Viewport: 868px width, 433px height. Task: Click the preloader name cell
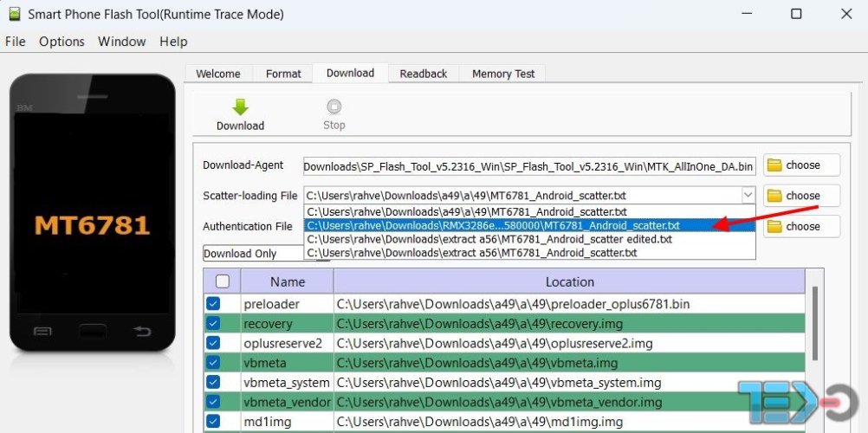tap(288, 304)
